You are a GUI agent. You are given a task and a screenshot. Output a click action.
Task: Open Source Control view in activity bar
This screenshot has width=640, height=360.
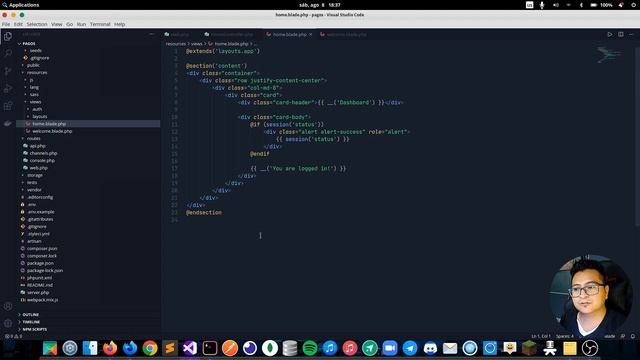tap(8, 71)
